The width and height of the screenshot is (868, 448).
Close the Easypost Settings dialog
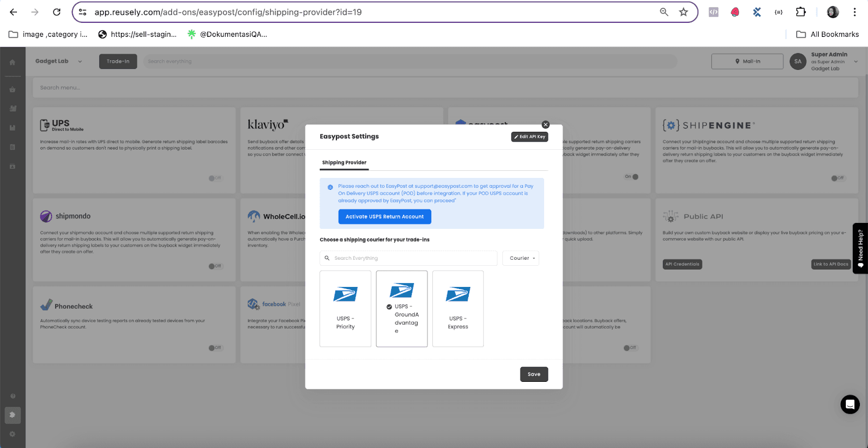click(546, 125)
